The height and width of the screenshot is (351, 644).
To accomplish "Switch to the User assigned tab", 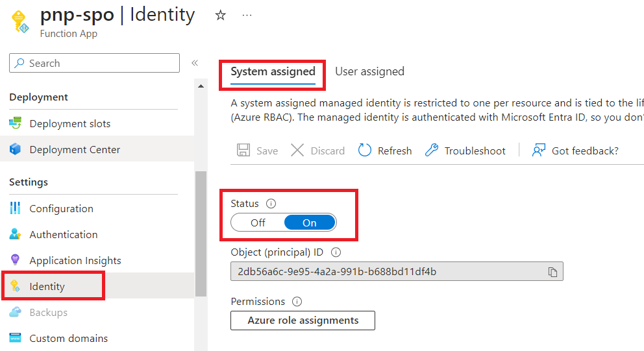I will (369, 71).
